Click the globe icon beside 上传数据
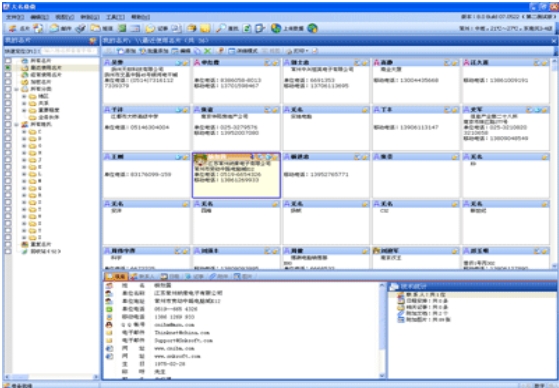 (x=276, y=28)
